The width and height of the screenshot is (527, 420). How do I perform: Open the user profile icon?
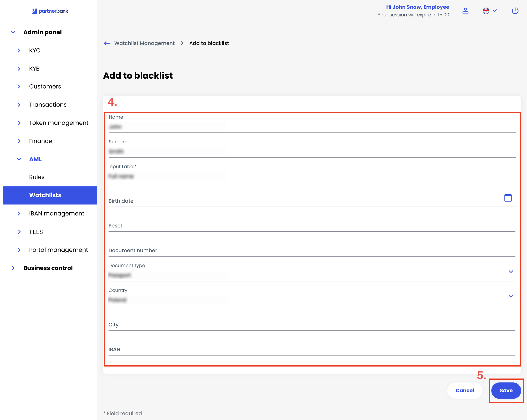[x=465, y=11]
